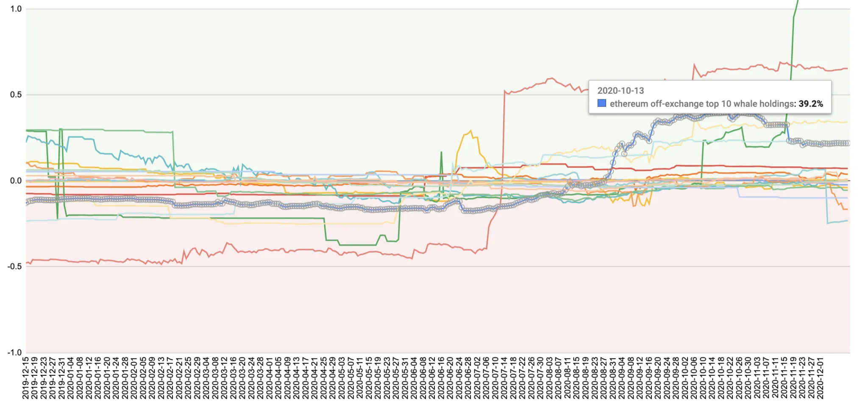Click the 2019-12-15 x-axis date label

(x=25, y=377)
